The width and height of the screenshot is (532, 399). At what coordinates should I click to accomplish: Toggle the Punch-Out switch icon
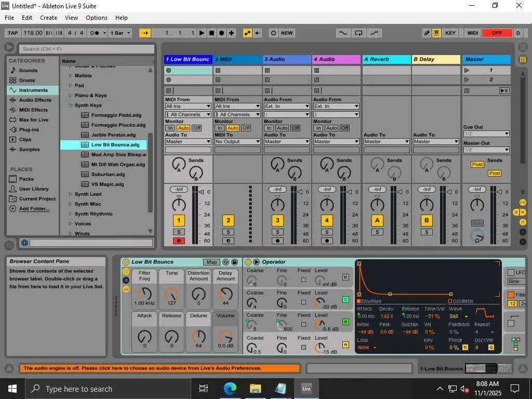coord(374,33)
